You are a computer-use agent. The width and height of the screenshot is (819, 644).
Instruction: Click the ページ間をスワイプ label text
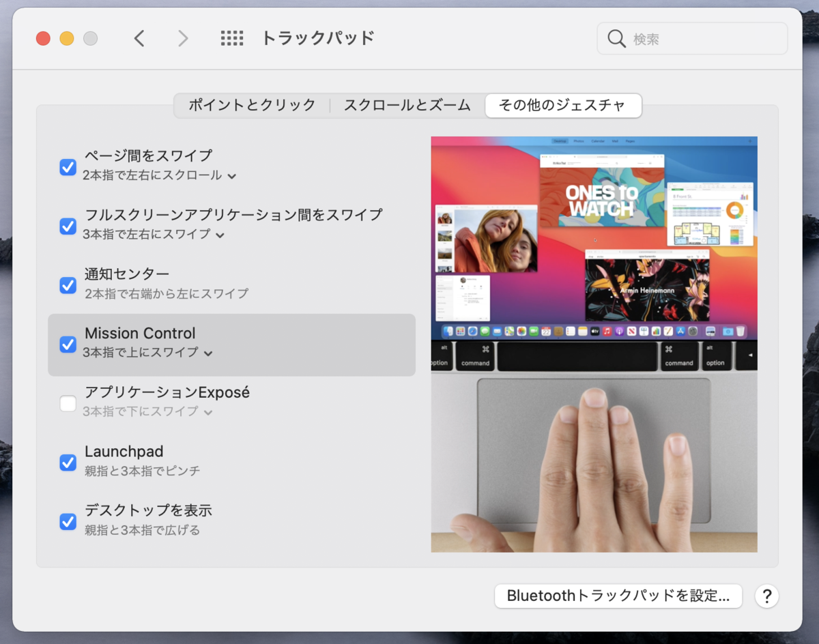coord(149,156)
